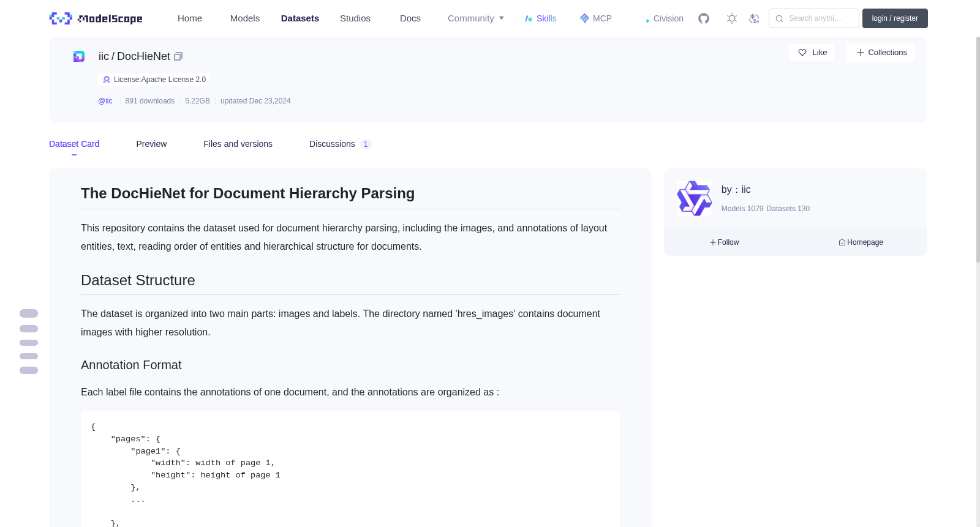Click the 'Datasets 130' text
The image size is (980, 527).
tap(788, 209)
